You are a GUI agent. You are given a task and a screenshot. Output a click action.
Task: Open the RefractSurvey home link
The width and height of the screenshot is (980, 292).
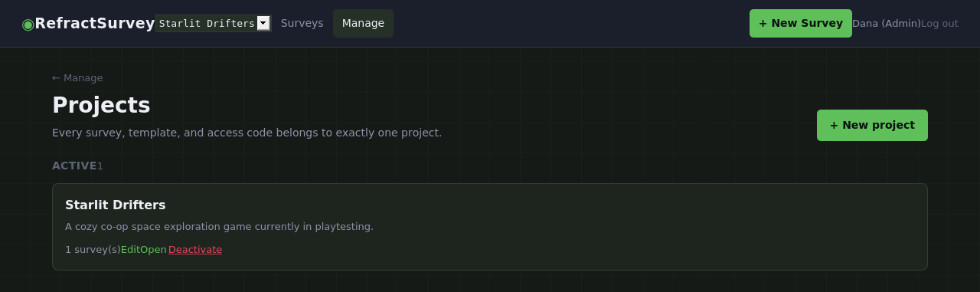click(89, 23)
